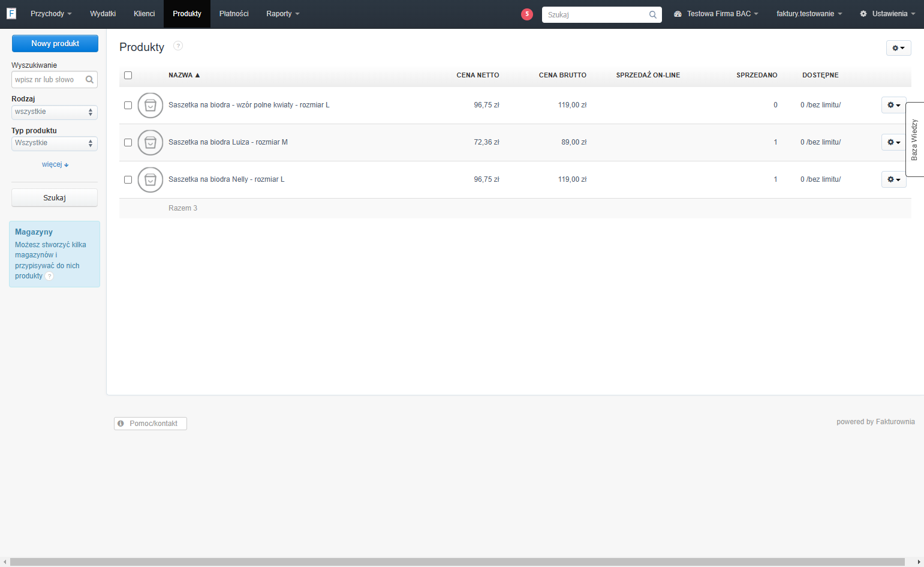924x567 pixels.
Task: Open the Ustawienia settings menu
Action: click(887, 14)
